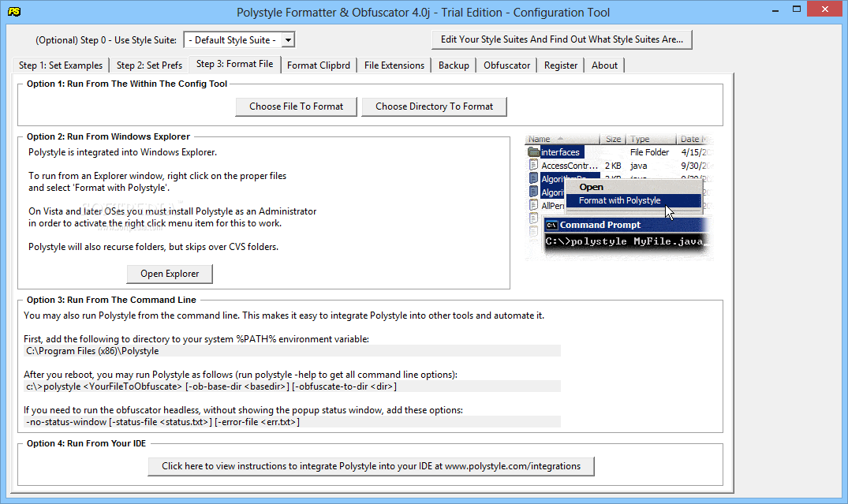848x504 pixels.
Task: Click the polystyle obfuscate command line field
Action: pyautogui.click(x=293, y=386)
